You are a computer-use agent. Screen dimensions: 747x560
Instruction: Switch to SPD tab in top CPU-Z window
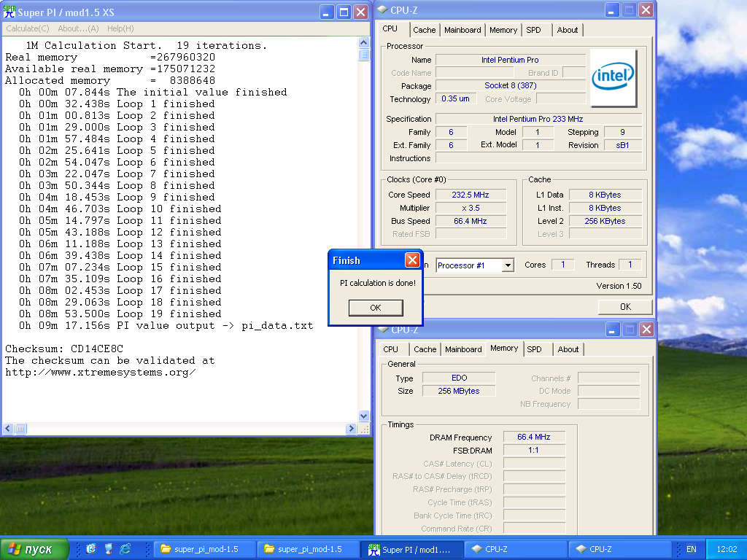pyautogui.click(x=533, y=30)
